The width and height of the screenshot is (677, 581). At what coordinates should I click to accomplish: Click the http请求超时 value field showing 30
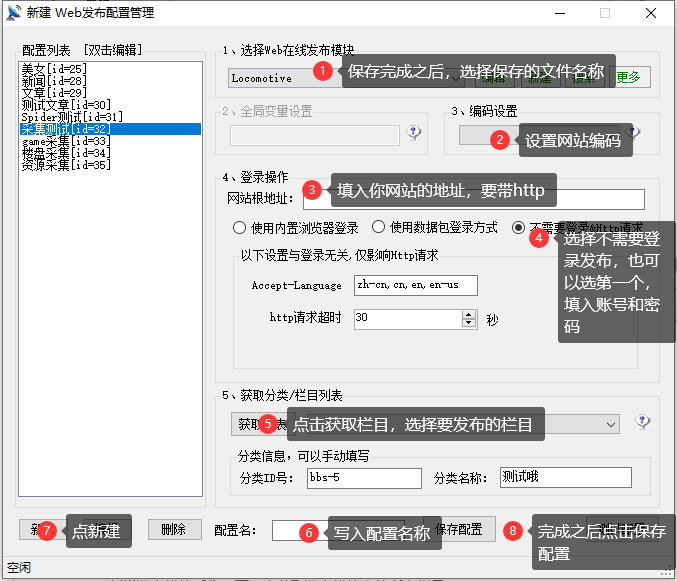408,319
